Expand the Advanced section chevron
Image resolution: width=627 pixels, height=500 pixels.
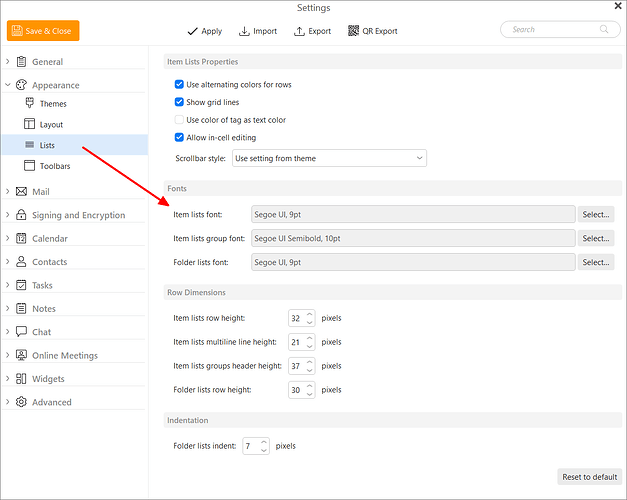click(x=8, y=402)
